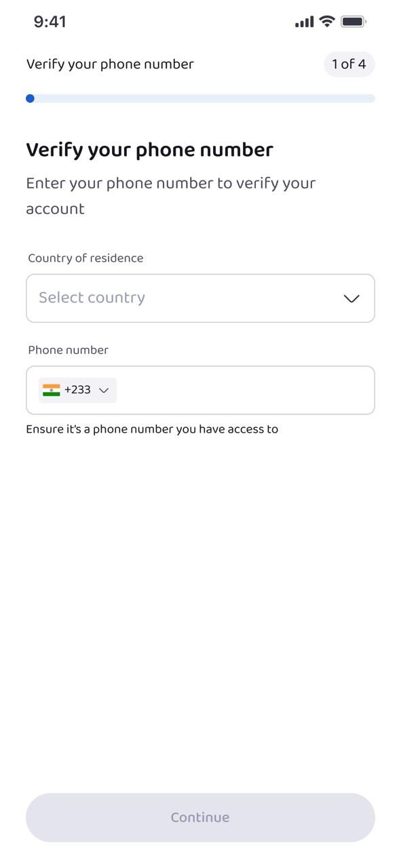Tap the Wi-Fi status icon
The height and width of the screenshot is (868, 401).
(326, 21)
